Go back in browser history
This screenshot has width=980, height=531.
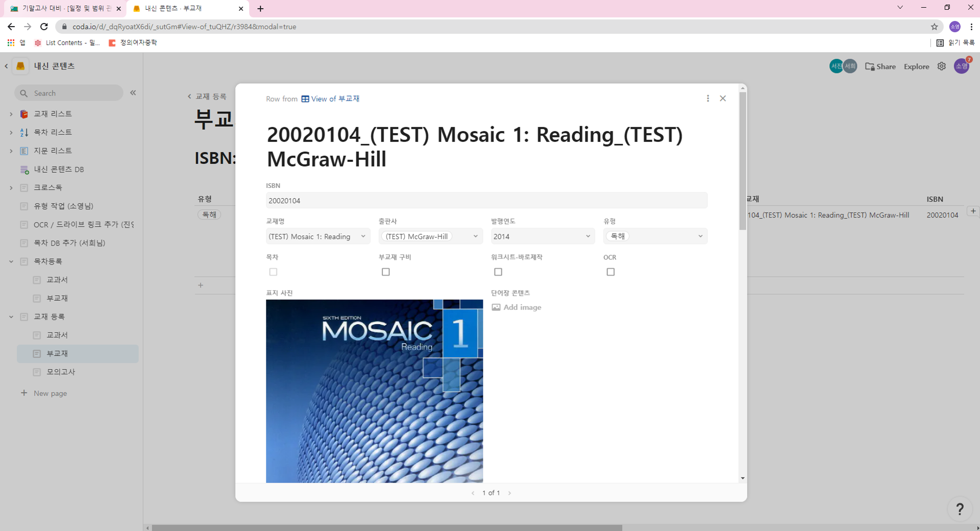pyautogui.click(x=11, y=27)
